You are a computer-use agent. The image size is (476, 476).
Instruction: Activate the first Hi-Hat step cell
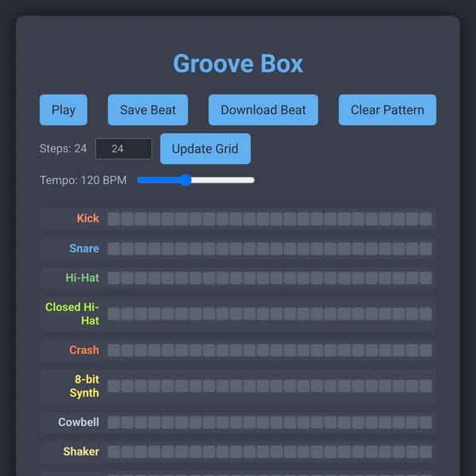click(113, 278)
